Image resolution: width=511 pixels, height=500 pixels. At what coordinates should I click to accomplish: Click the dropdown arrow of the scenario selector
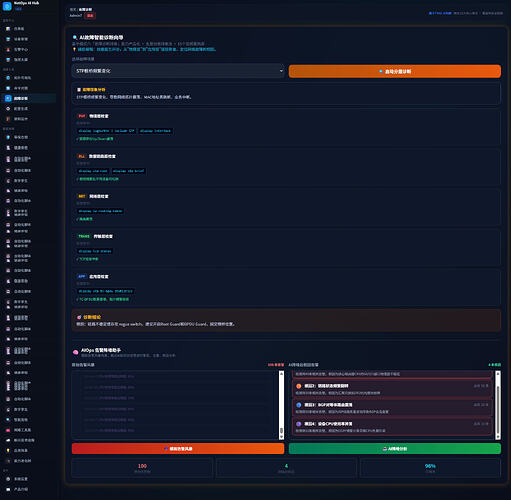click(281, 71)
